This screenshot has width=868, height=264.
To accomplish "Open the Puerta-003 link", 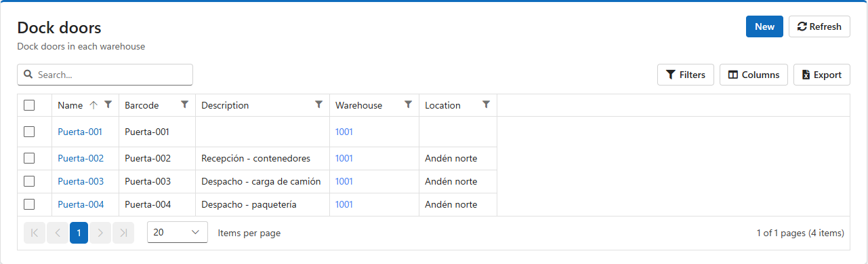I will (81, 181).
